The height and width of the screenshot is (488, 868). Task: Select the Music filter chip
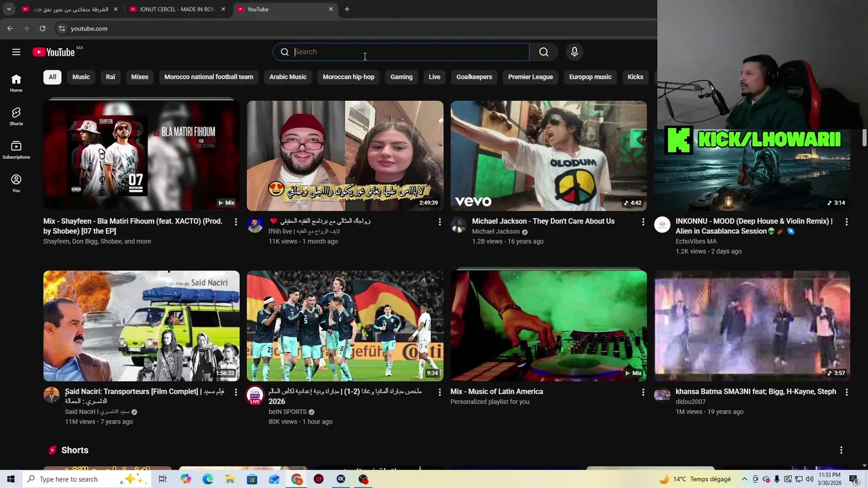(81, 77)
